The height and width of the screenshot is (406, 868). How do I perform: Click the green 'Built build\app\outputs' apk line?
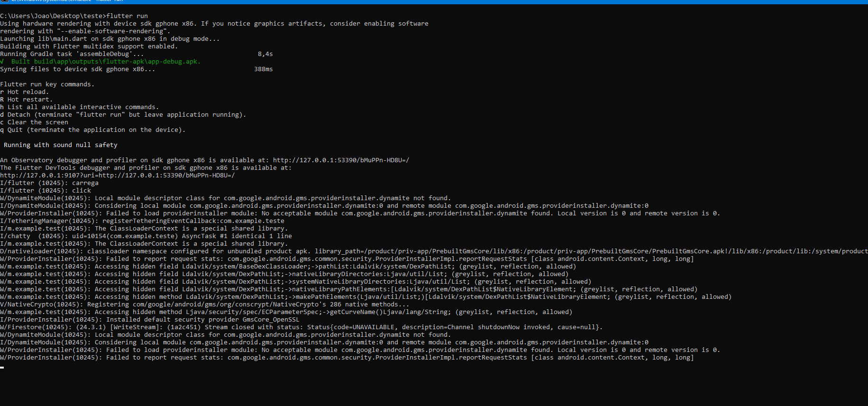click(101, 61)
